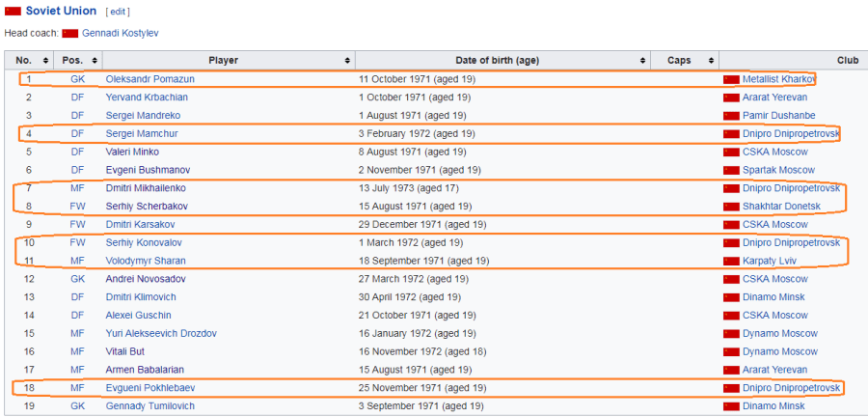Click the flag icon next to Pamir Dushanbe

pyautogui.click(x=731, y=116)
